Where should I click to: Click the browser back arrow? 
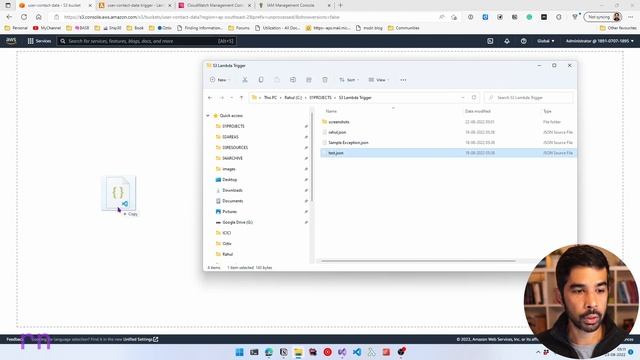pos(9,17)
